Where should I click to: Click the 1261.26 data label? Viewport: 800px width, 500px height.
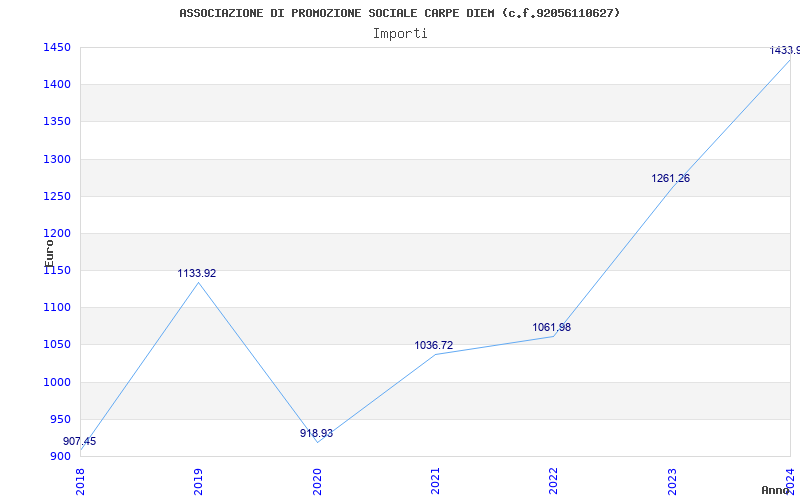tap(670, 178)
